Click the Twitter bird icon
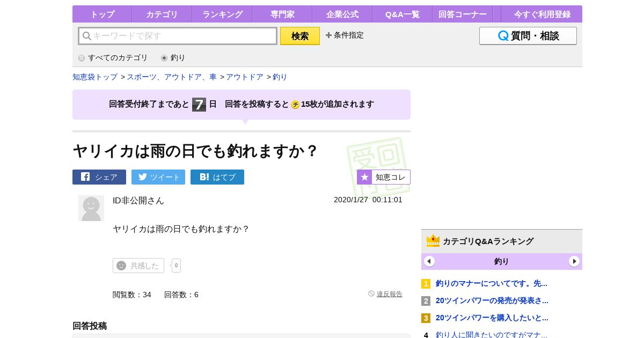 pos(143,177)
